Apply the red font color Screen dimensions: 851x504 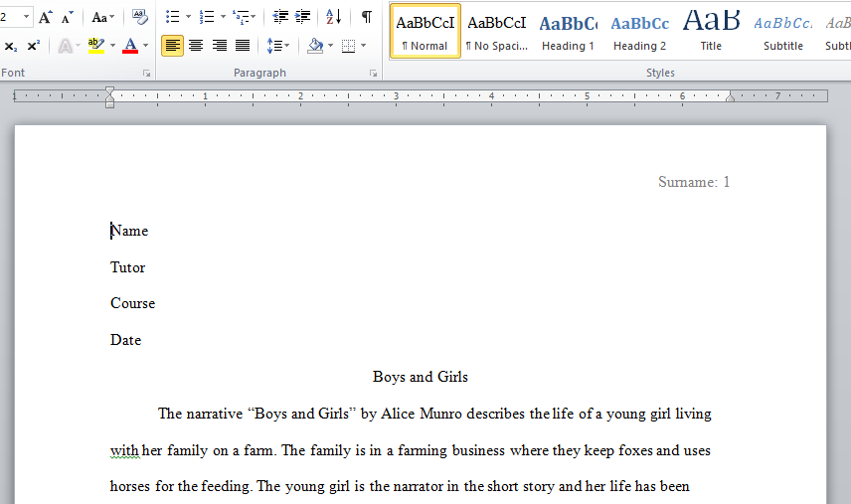pyautogui.click(x=130, y=46)
